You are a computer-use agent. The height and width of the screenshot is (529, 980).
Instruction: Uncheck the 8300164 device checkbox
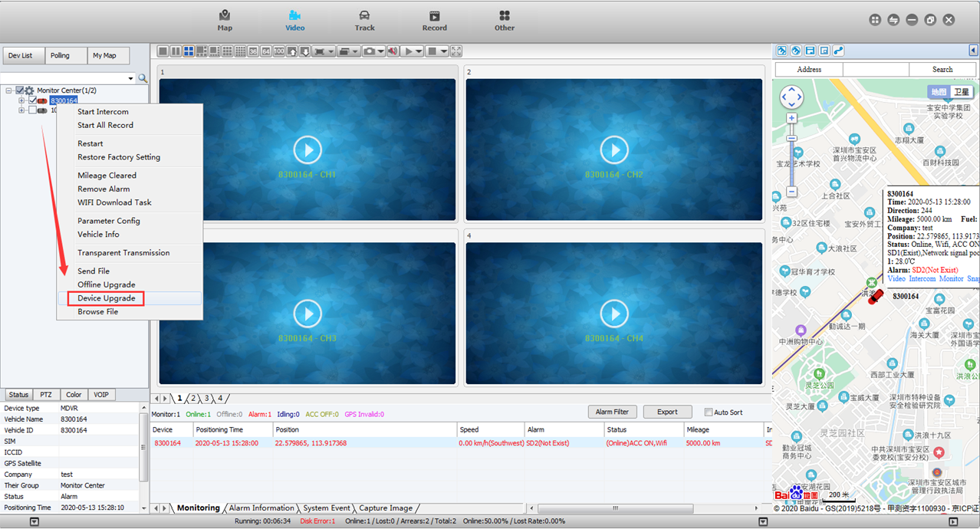tap(32, 100)
